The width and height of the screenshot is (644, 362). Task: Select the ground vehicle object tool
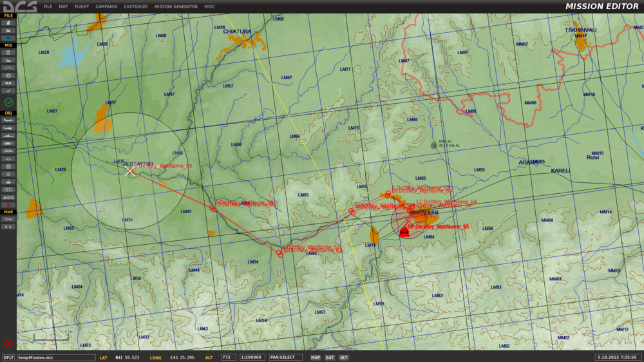[8, 144]
